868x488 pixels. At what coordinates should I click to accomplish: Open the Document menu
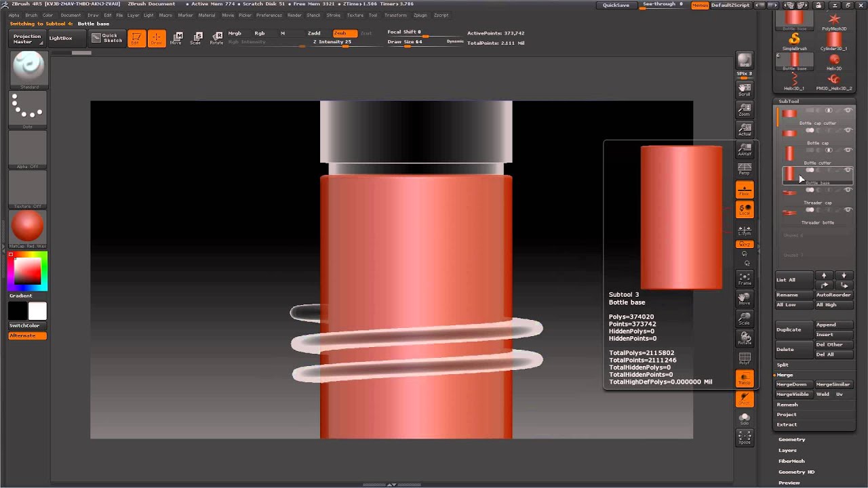71,15
